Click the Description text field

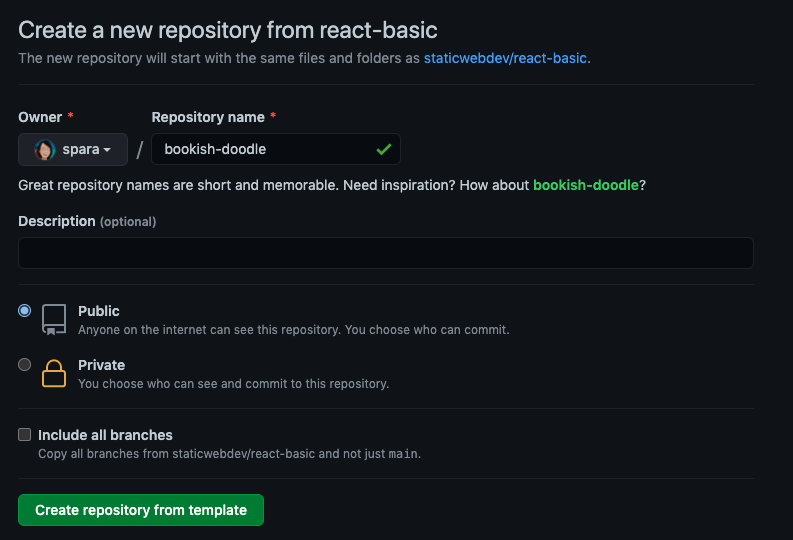[386, 253]
